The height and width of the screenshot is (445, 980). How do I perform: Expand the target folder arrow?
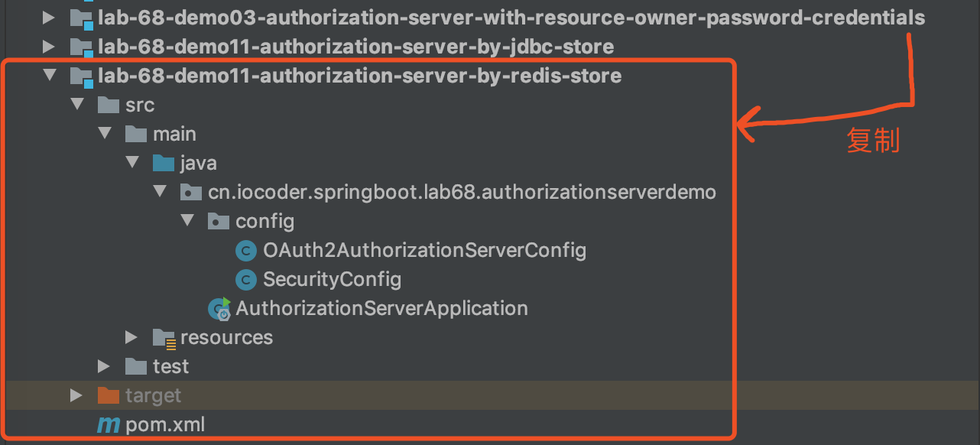[76, 396]
